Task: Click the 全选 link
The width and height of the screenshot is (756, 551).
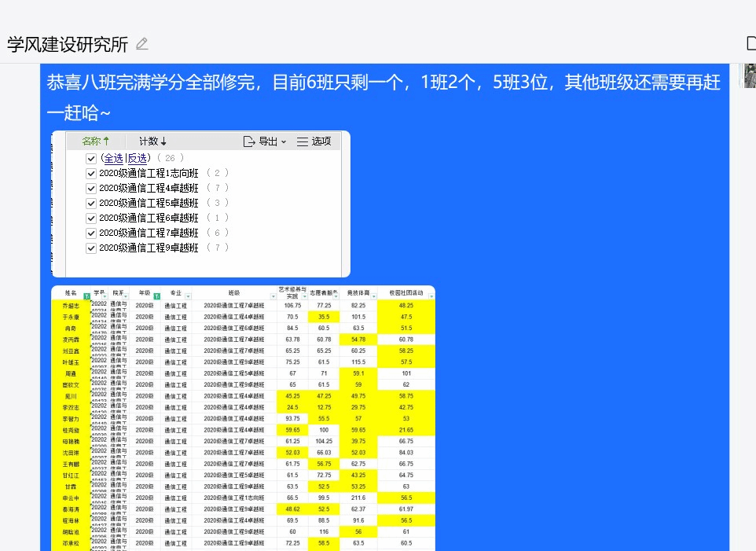Action: point(113,158)
